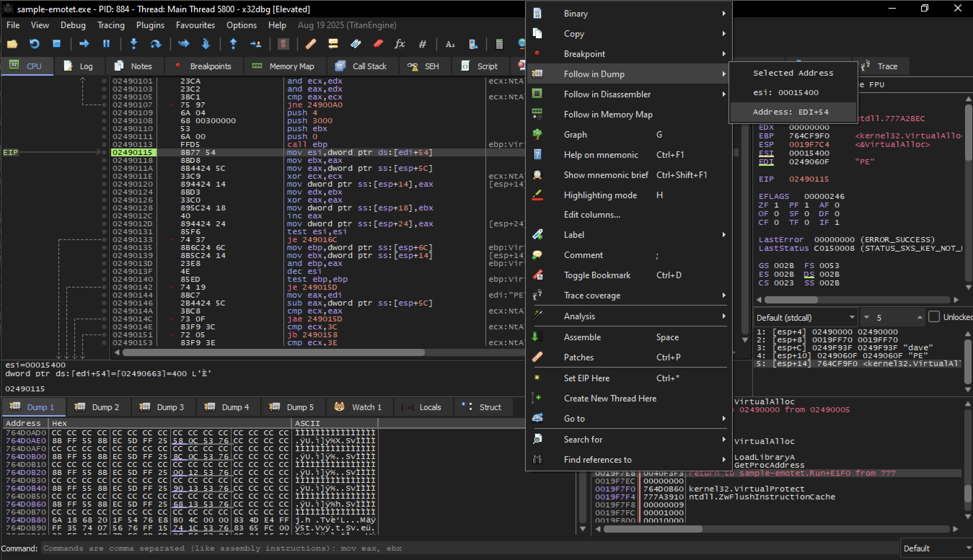Click the Step into toolbar icon
The height and width of the screenshot is (560, 973).
[134, 44]
